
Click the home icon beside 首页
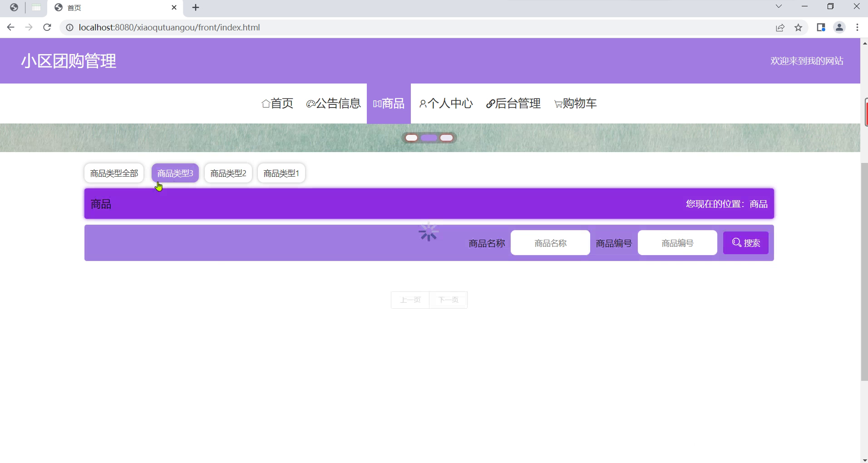pos(266,104)
